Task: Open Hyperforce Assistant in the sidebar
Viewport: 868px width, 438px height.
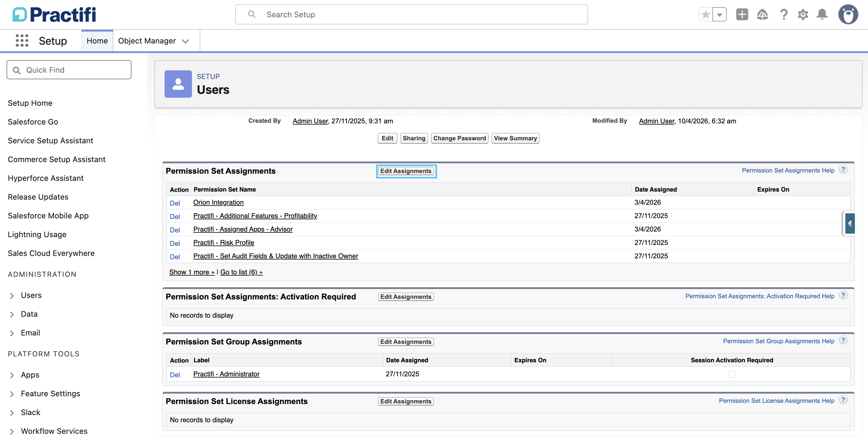Action: coord(46,178)
